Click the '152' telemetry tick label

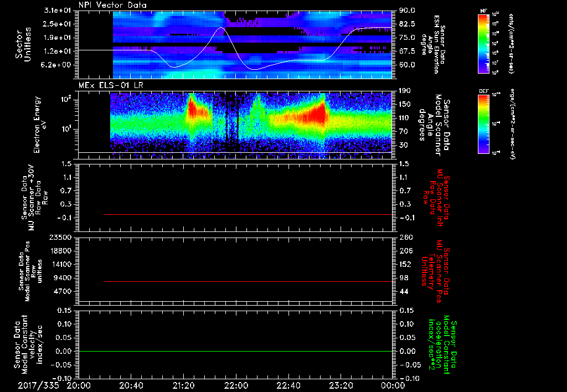pyautogui.click(x=405, y=264)
